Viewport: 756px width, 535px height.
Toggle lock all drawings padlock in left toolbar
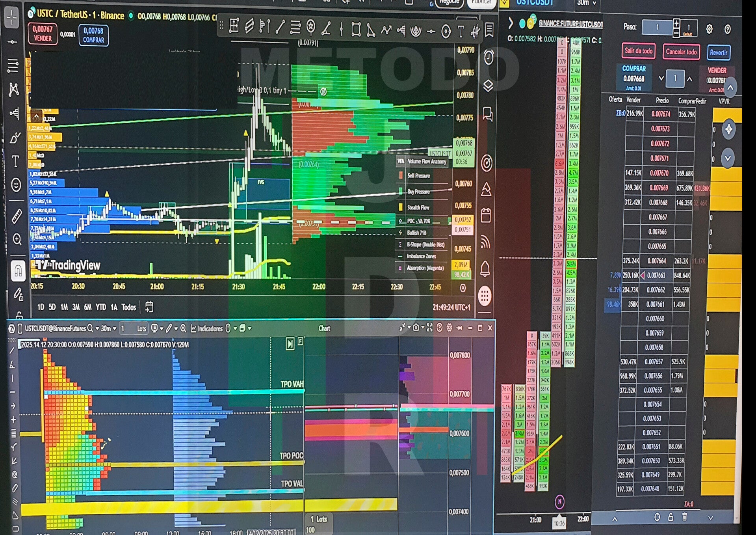point(19,315)
